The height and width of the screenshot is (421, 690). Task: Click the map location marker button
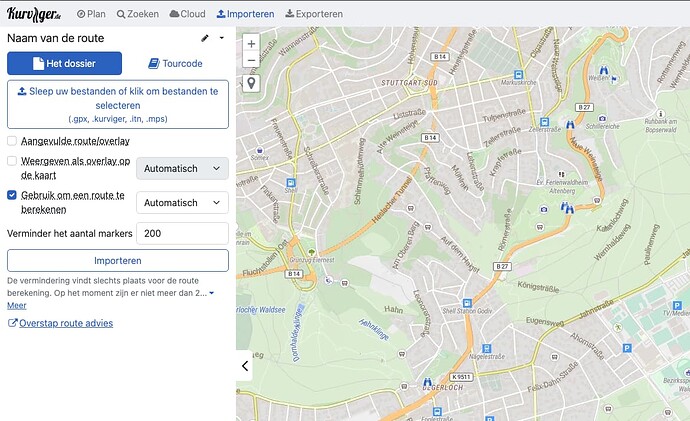[250, 83]
